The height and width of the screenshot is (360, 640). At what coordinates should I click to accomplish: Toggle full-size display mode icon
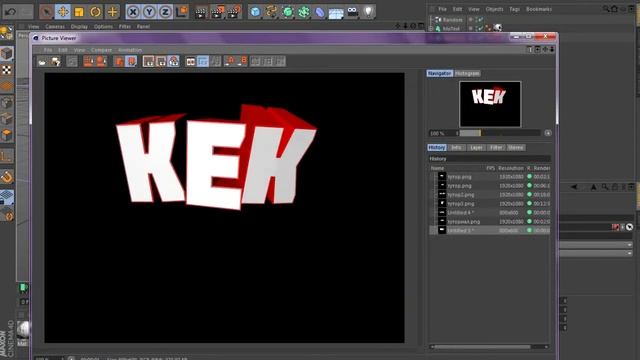(x=149, y=61)
